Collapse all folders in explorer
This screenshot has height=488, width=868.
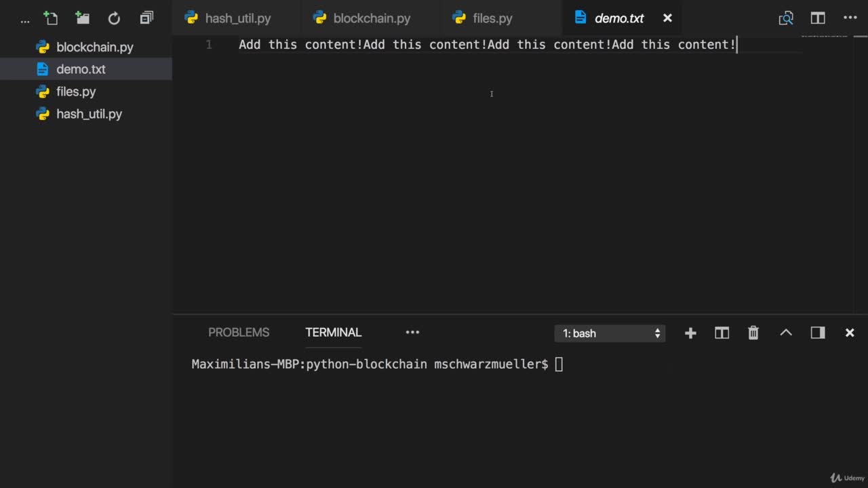[146, 18]
